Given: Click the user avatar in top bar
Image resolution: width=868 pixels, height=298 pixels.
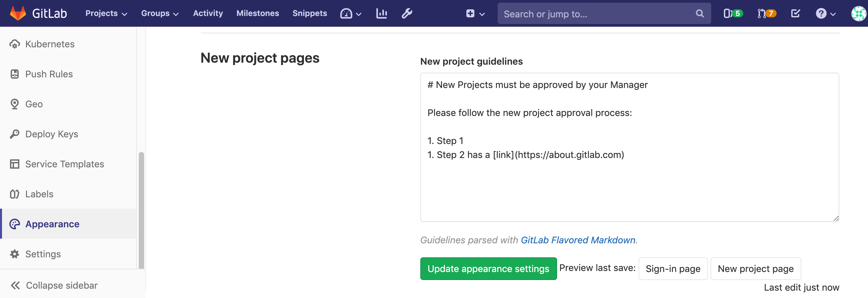Looking at the screenshot, I should click(859, 13).
